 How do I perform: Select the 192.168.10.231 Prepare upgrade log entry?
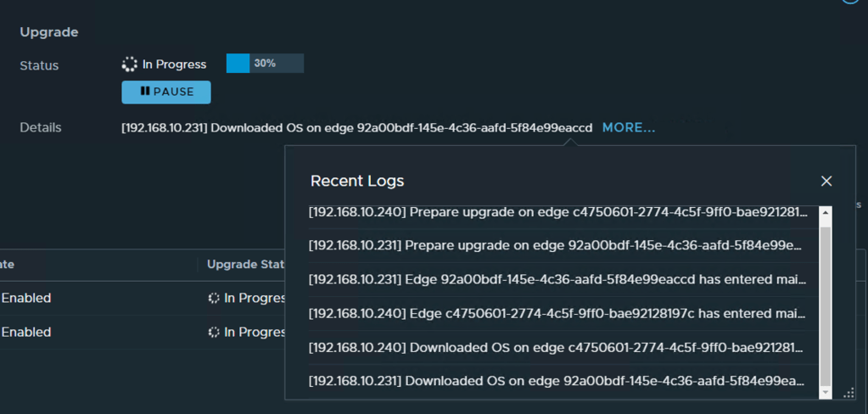pos(558,246)
